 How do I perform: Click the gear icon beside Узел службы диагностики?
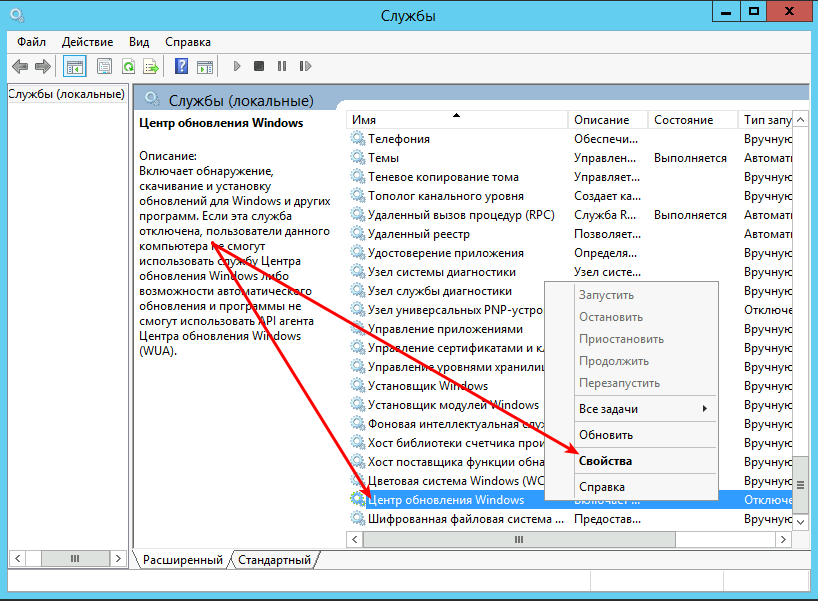(357, 291)
